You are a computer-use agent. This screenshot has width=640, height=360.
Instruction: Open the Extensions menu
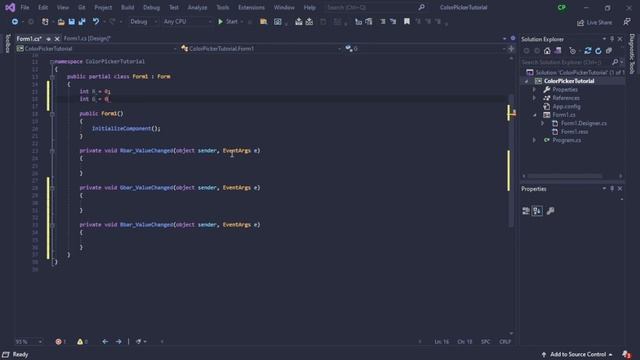point(251,7)
